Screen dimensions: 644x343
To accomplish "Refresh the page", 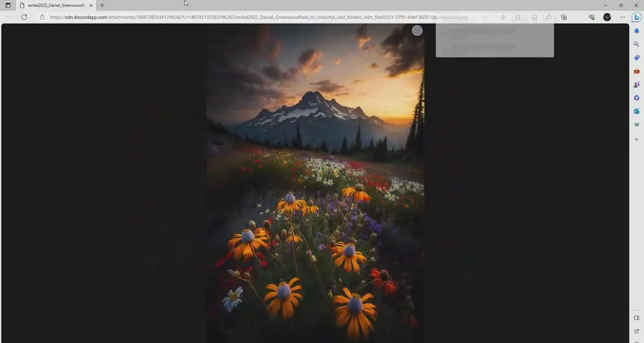I will point(24,17).
